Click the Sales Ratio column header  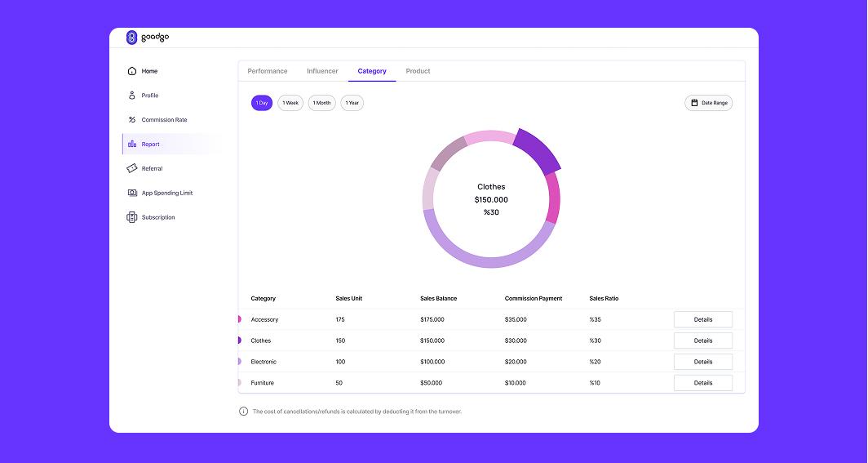tap(604, 299)
